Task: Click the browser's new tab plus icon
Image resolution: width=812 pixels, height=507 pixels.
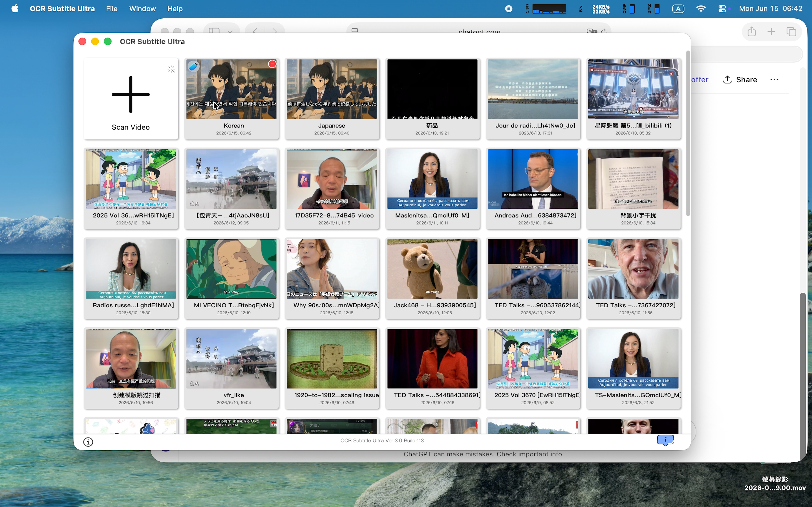Action: (771, 32)
